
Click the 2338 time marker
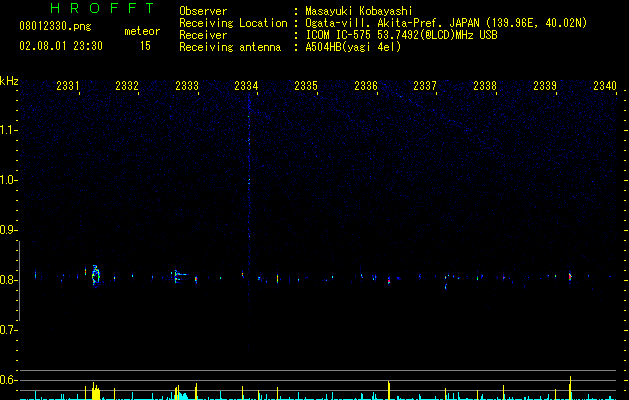click(x=485, y=85)
